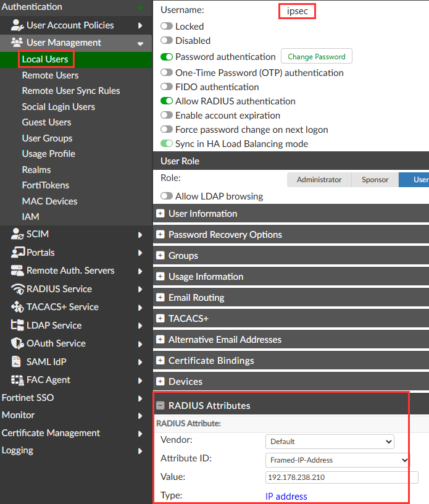Collapse the RADIUS Attributes section
Image resolution: width=429 pixels, height=504 pixels.
[160, 406]
